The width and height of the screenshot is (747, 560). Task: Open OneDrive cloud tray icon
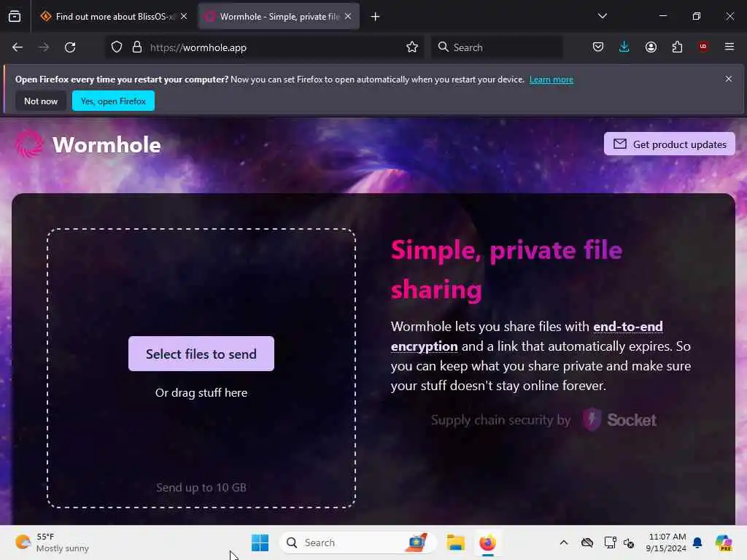pyautogui.click(x=587, y=542)
